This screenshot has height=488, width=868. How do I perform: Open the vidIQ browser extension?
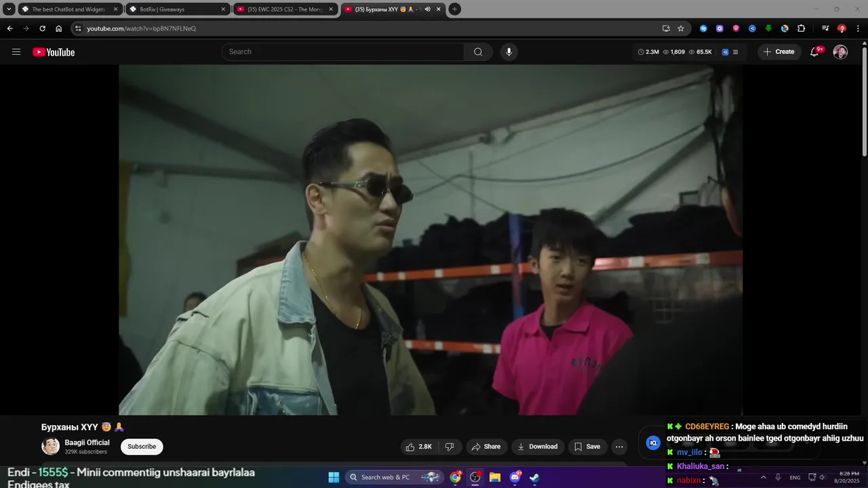point(752,28)
